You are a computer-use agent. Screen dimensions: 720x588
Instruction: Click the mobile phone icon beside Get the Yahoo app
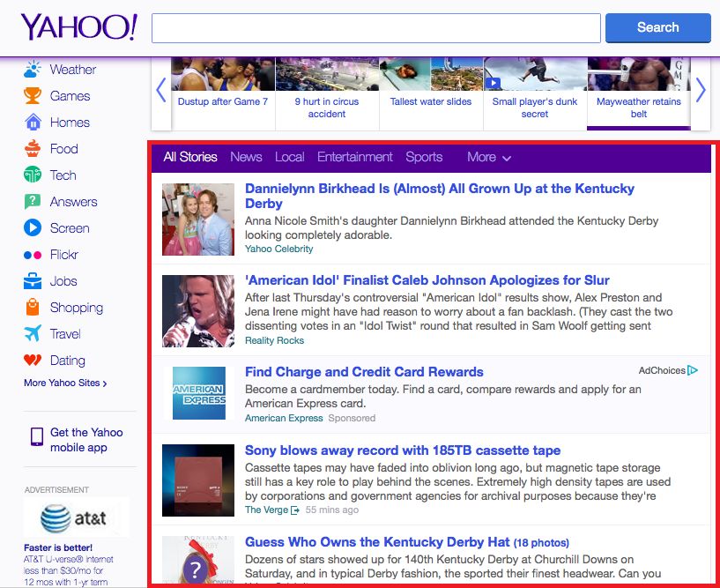click(37, 437)
